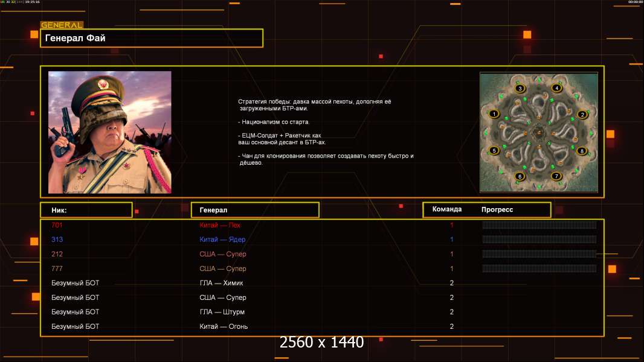
Task: Click the Ник: column header
Action: click(x=86, y=210)
